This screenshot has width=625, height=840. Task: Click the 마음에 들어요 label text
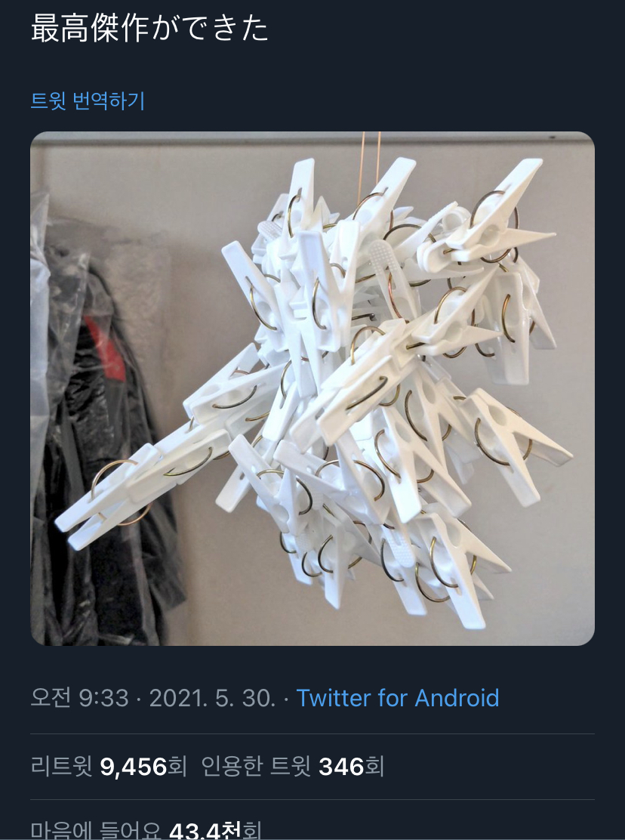95,832
